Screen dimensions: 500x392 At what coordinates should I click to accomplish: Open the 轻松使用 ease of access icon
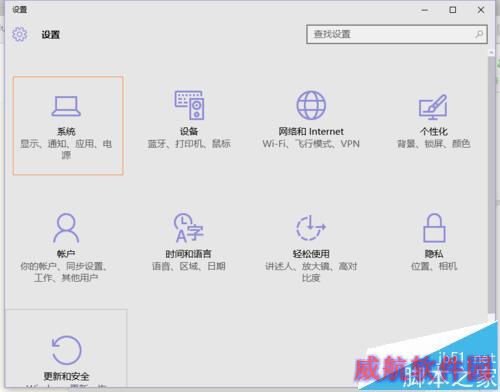(x=311, y=228)
